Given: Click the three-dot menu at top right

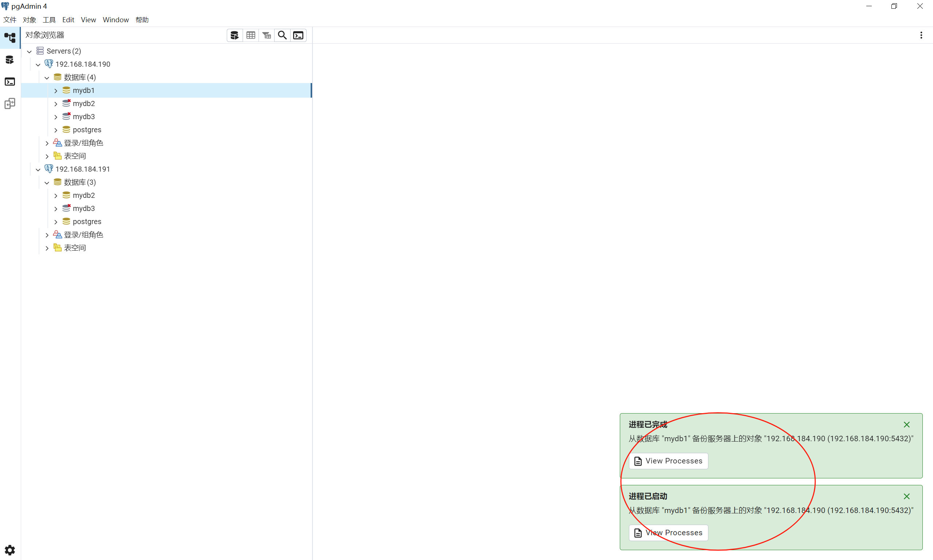Looking at the screenshot, I should point(921,35).
